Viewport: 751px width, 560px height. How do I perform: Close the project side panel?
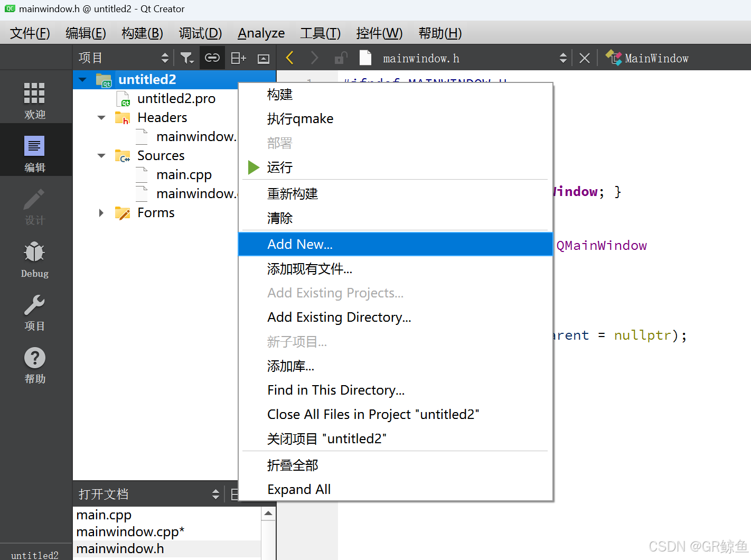[x=264, y=59]
